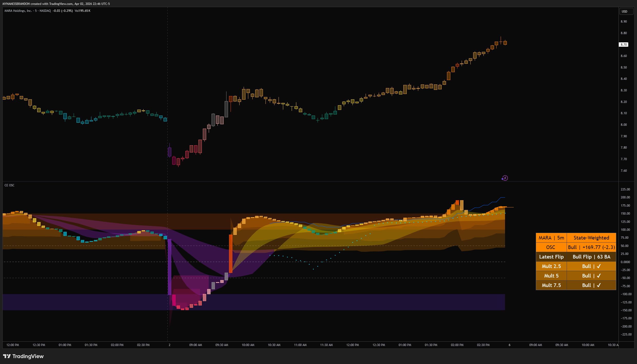Click the MYNAMEISBRANDON created with TradingView.com header
This screenshot has height=364, width=637.
pos(56,4)
